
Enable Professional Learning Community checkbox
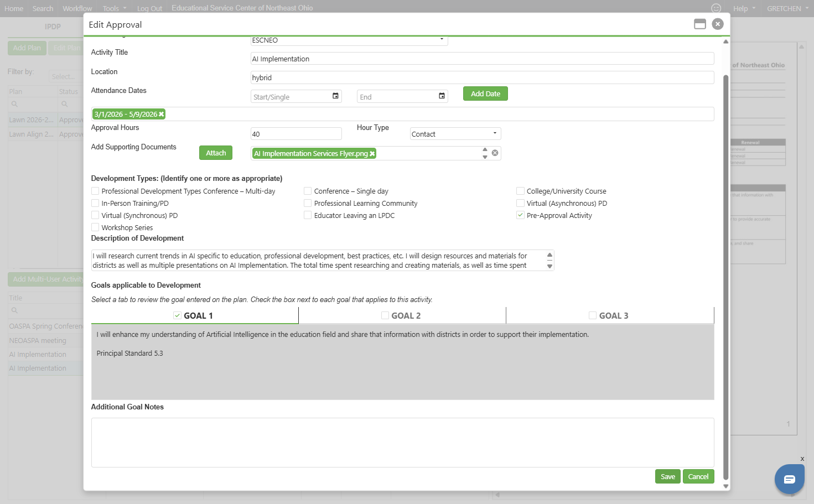point(308,203)
